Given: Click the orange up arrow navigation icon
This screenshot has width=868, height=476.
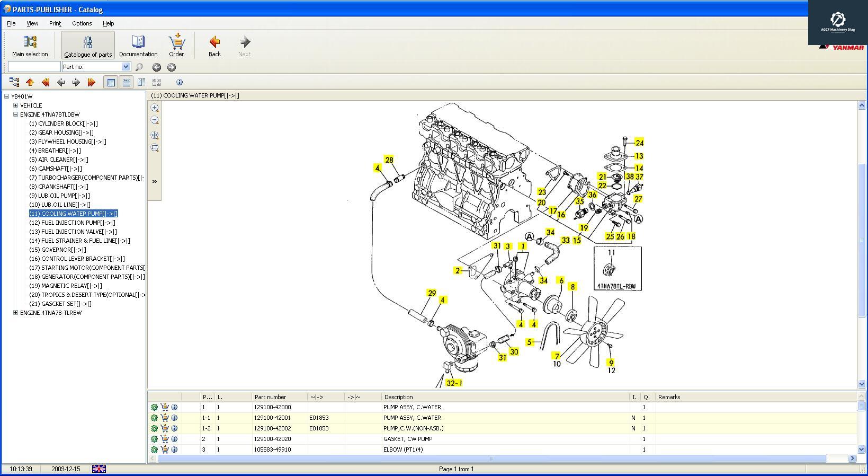Looking at the screenshot, I should (x=30, y=82).
